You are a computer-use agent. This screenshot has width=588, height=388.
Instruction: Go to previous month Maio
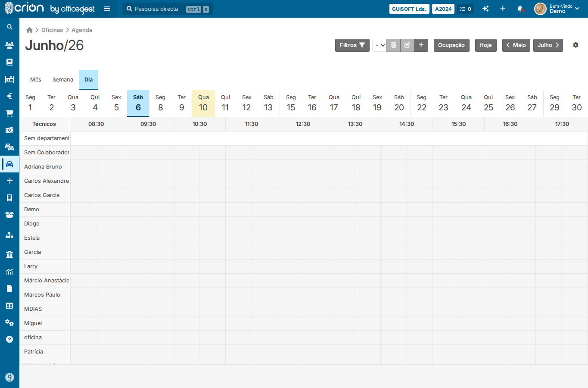point(516,45)
